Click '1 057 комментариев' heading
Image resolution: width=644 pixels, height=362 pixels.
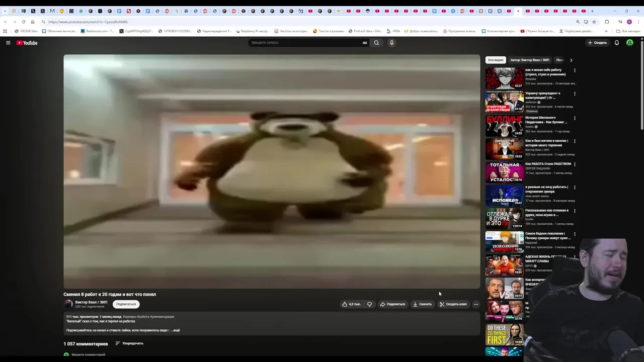click(86, 344)
